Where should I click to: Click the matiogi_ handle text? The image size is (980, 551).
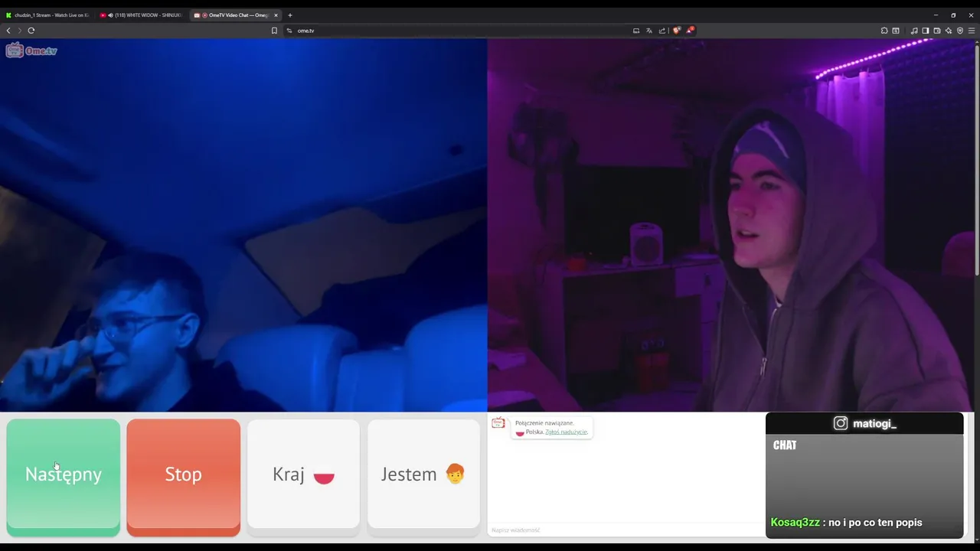(x=874, y=423)
